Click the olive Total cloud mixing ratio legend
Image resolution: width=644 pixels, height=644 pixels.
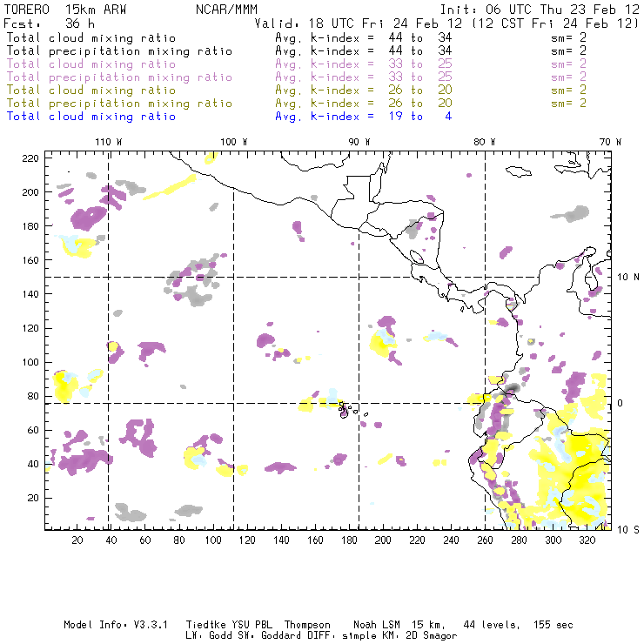pyautogui.click(x=91, y=90)
